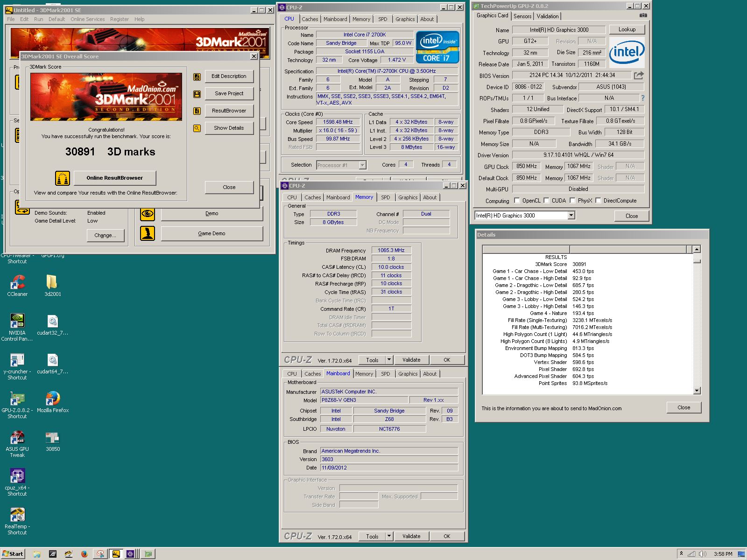Click the Edit Description button

(x=229, y=77)
